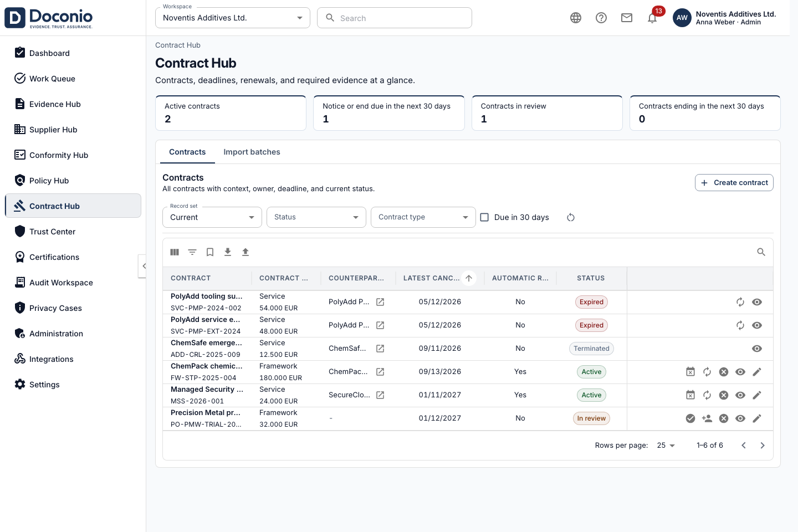View ChemSafe ADD-CRL-2025-009 contract via eye icon
The image size is (798, 532).
(757, 349)
